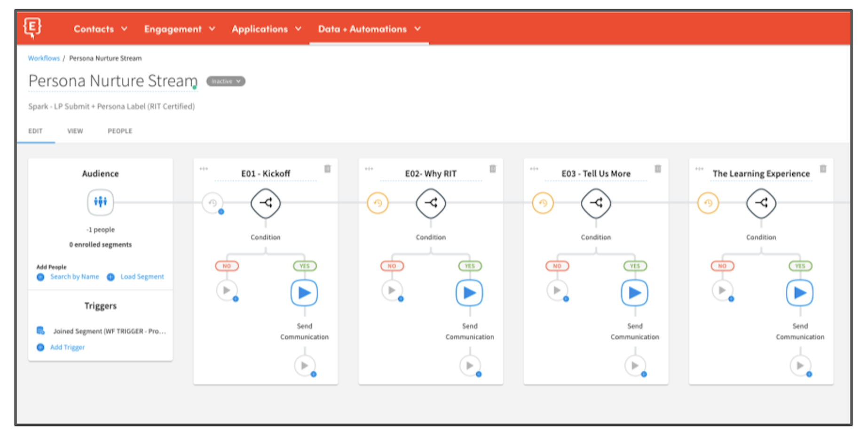
Task: Delete the E02- Why RIT card via trash icon
Action: pos(493,169)
